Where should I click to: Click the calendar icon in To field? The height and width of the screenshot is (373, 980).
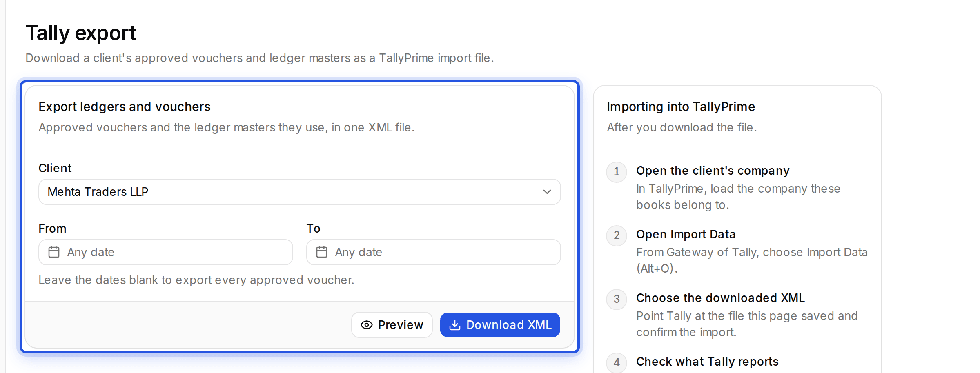pyautogui.click(x=322, y=252)
